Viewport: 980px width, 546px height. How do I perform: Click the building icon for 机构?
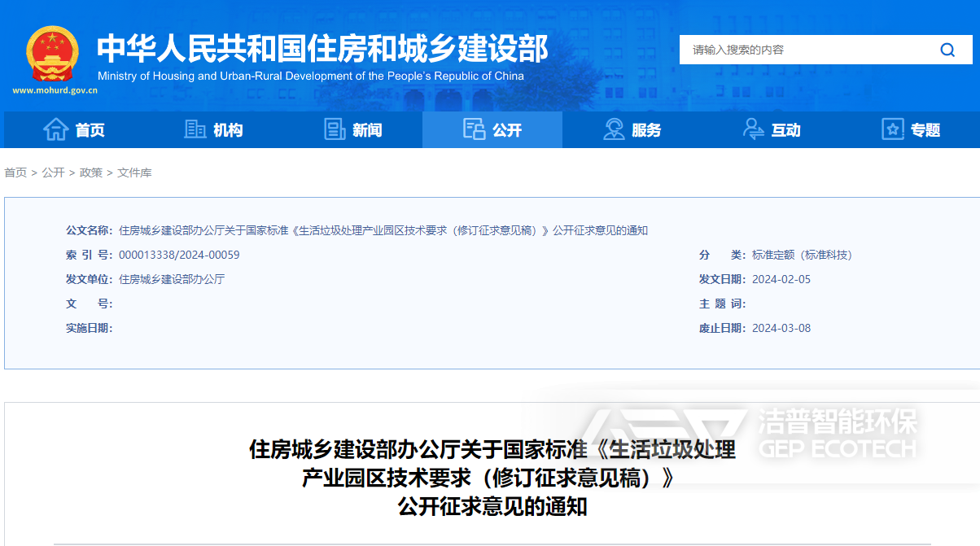tap(195, 129)
